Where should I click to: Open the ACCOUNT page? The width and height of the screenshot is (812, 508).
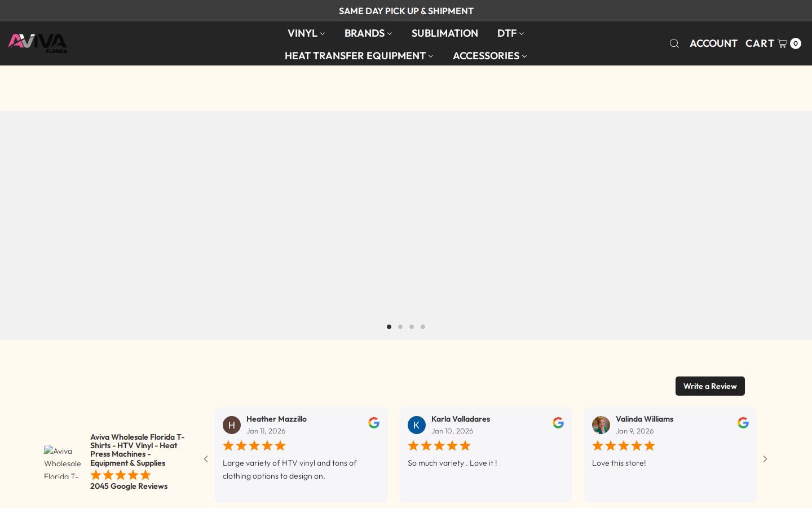[x=713, y=43]
